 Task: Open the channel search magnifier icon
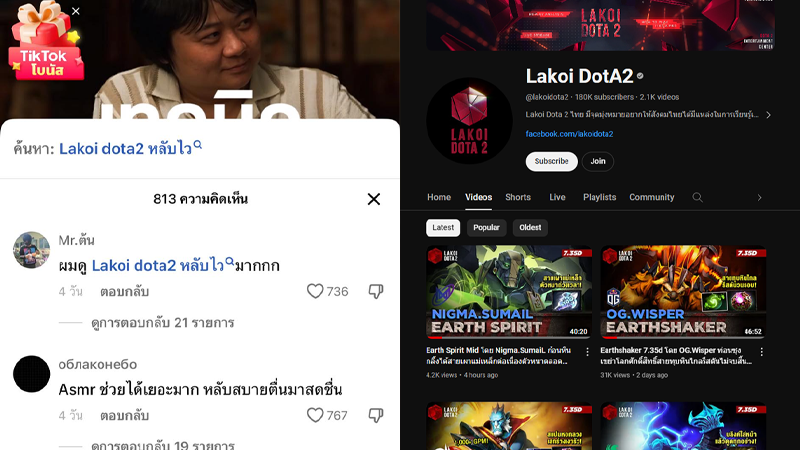point(697,197)
